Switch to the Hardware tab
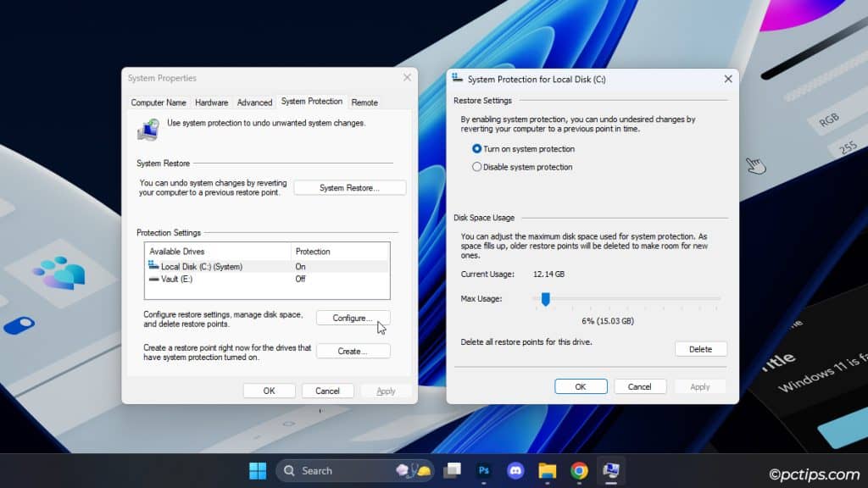 click(211, 102)
